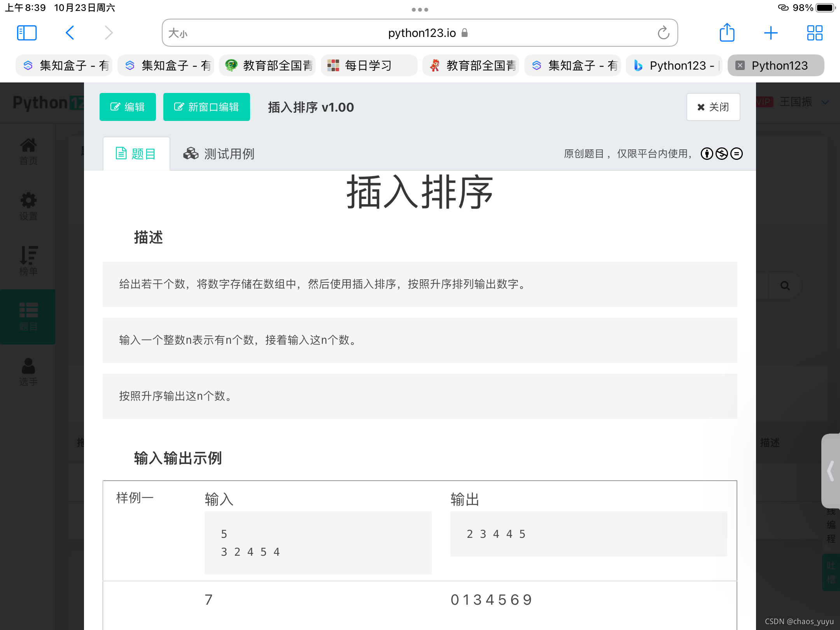
Task: Click the search magnifier icon
Action: point(785,286)
